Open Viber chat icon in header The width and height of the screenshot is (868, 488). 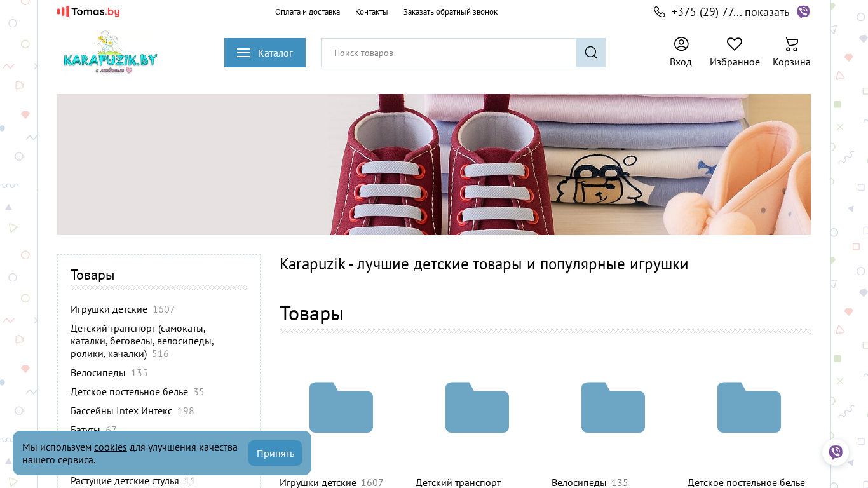coord(803,11)
